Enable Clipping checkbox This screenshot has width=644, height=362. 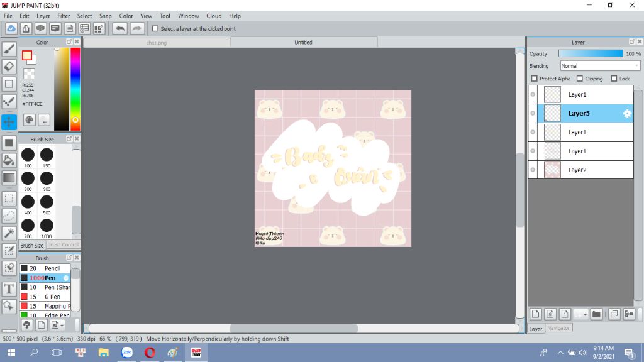579,79
